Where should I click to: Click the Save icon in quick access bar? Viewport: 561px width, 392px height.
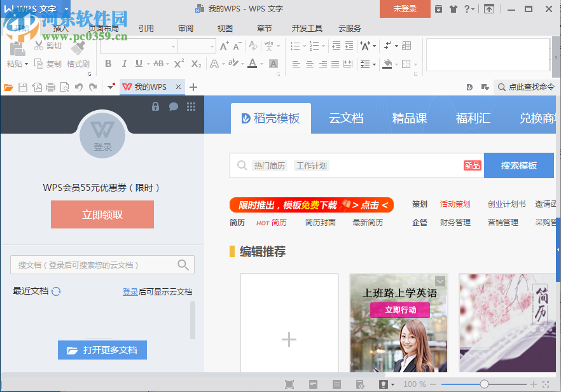(x=22, y=87)
